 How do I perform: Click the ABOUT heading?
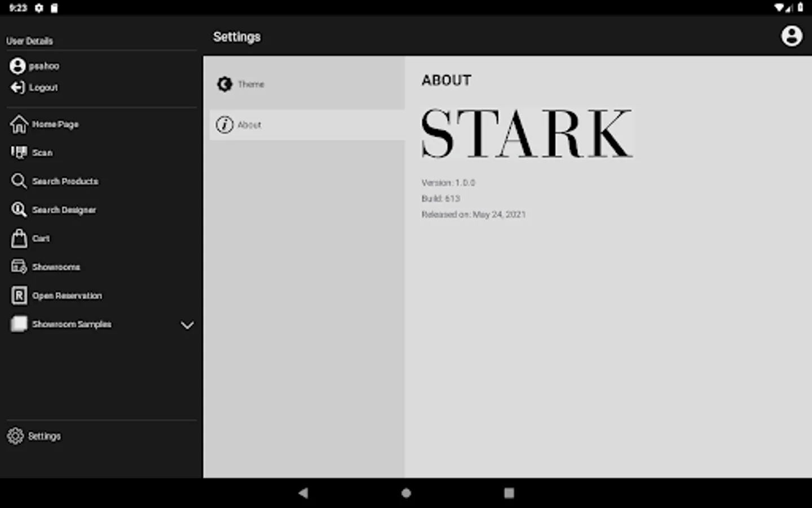pos(447,80)
